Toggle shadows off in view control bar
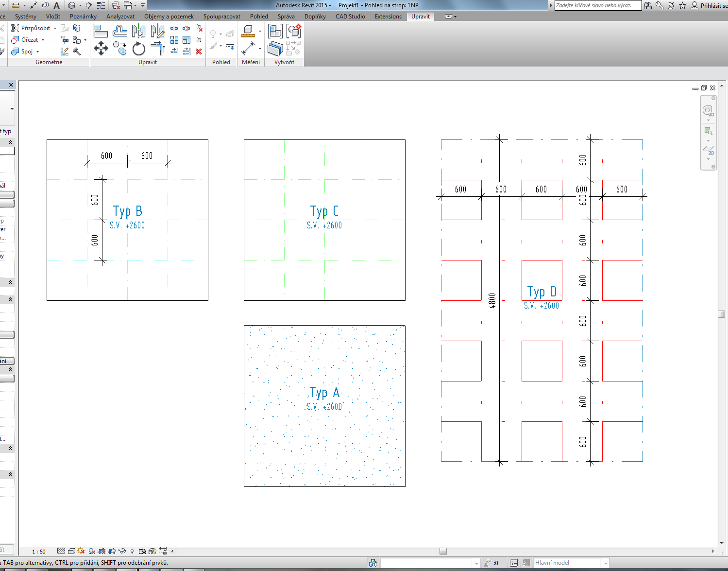The width and height of the screenshot is (728, 571). 91,551
